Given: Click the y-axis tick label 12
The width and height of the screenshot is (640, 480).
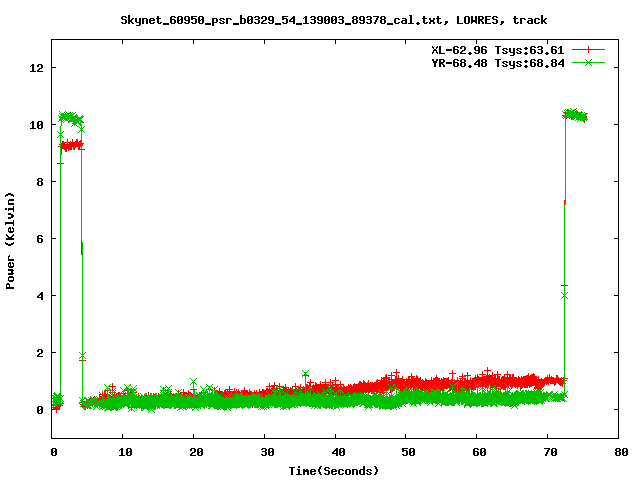Looking at the screenshot, I should [37, 68].
